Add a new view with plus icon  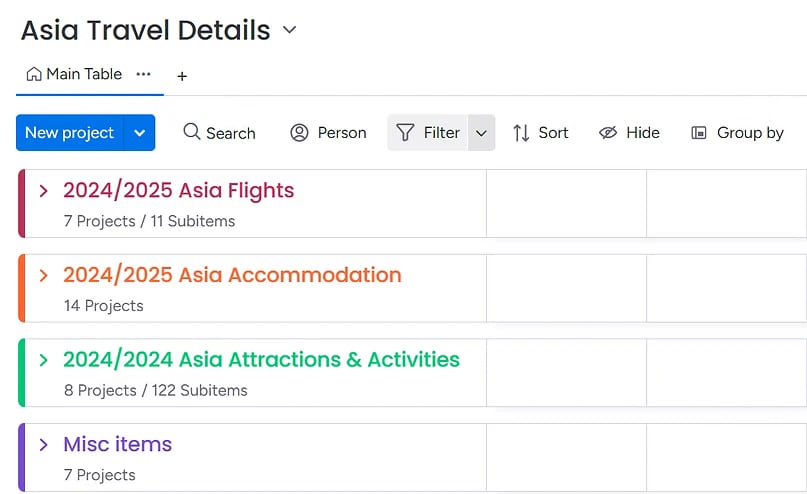[182, 76]
